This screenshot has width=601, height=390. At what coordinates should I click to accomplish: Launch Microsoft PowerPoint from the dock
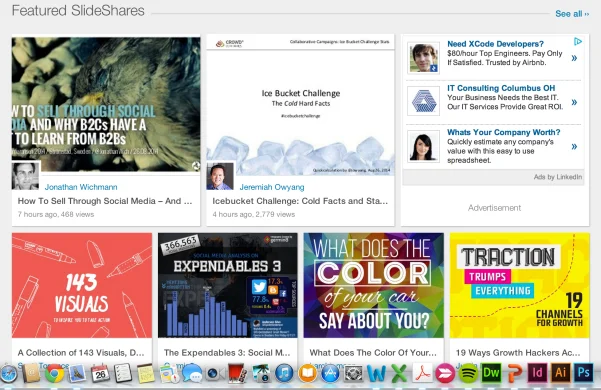[x=514, y=374]
